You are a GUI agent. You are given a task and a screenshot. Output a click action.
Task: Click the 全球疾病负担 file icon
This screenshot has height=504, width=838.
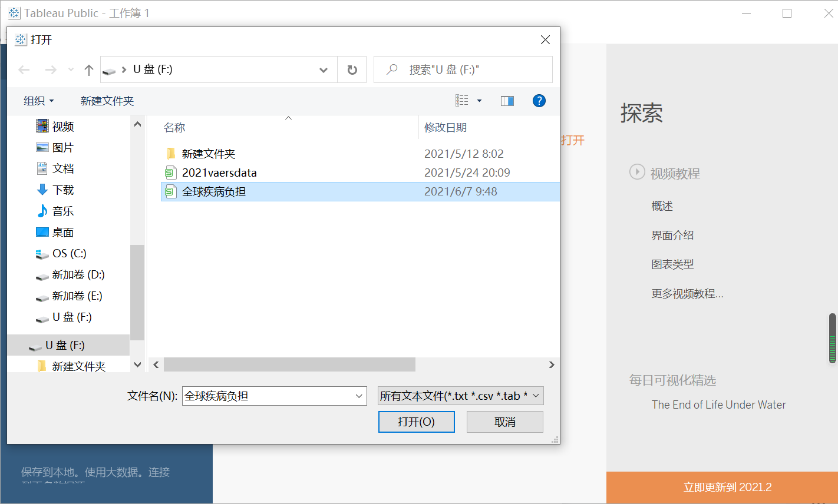pyautogui.click(x=170, y=191)
